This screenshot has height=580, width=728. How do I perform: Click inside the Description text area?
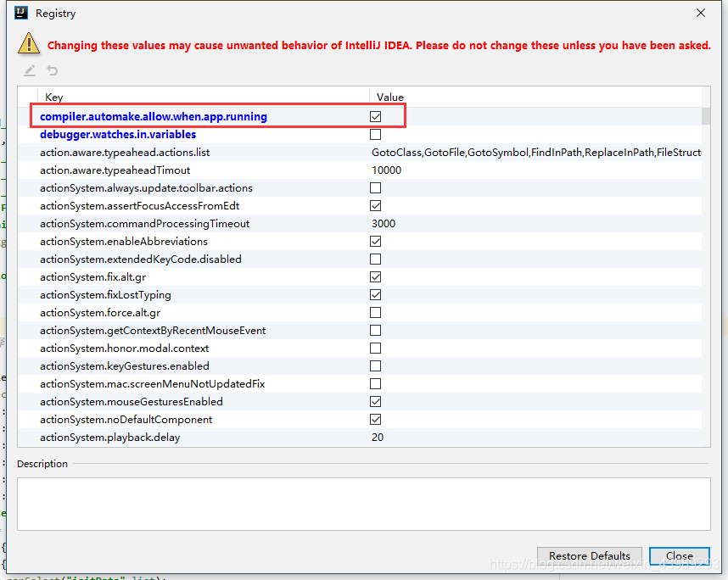click(x=364, y=504)
